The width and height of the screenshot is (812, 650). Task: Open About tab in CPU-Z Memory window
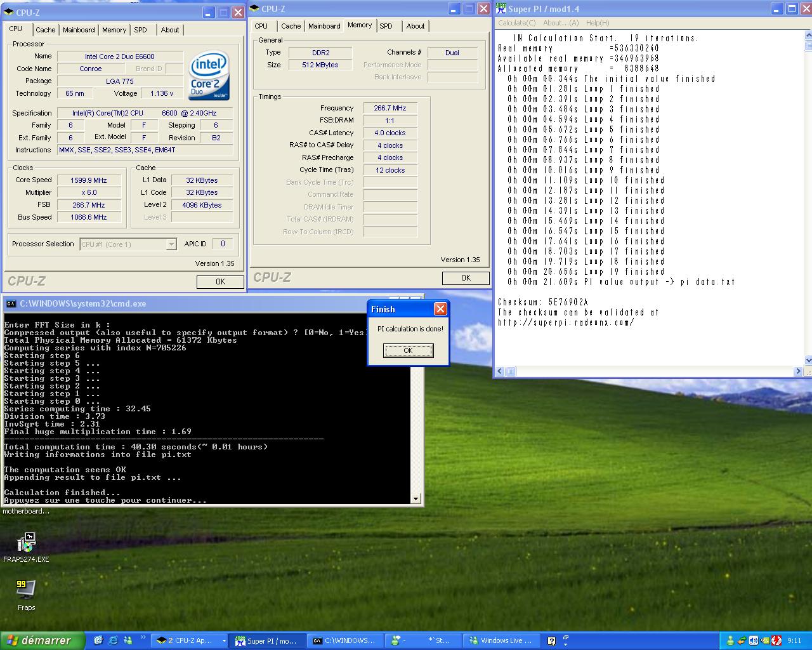pyautogui.click(x=415, y=26)
